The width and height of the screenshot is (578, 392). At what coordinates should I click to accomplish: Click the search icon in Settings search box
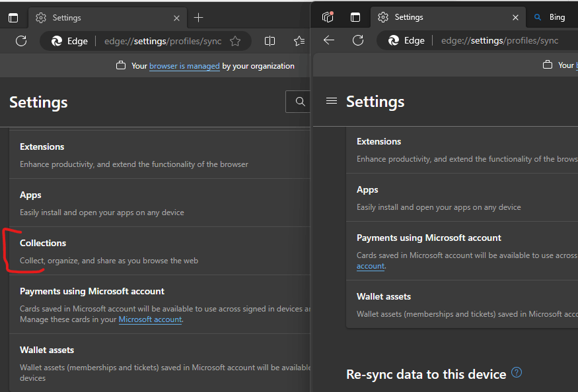click(x=300, y=102)
